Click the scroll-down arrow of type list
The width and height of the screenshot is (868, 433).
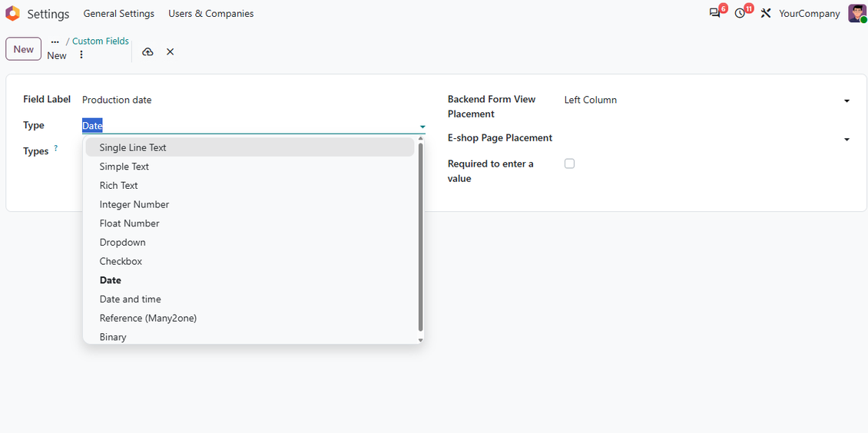point(421,340)
